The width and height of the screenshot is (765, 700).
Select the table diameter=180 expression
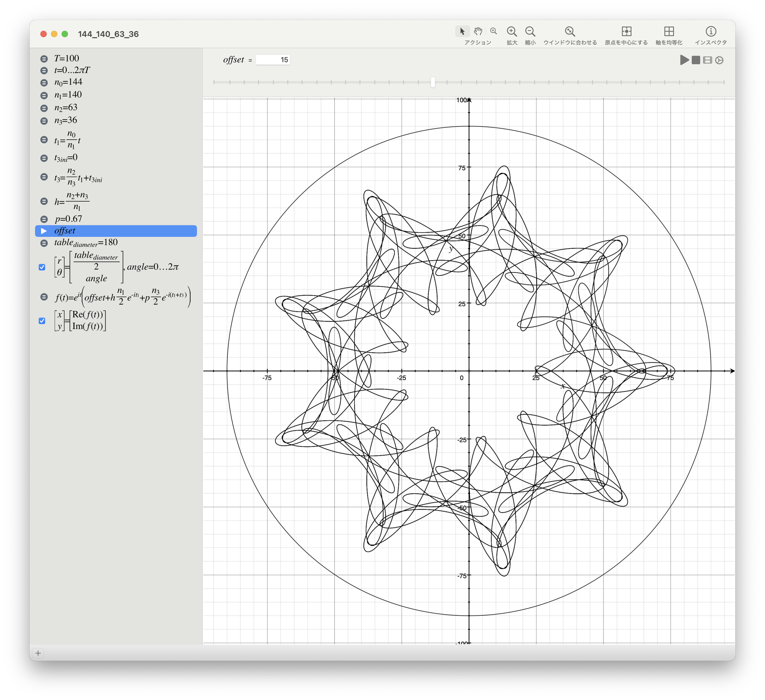pos(86,243)
